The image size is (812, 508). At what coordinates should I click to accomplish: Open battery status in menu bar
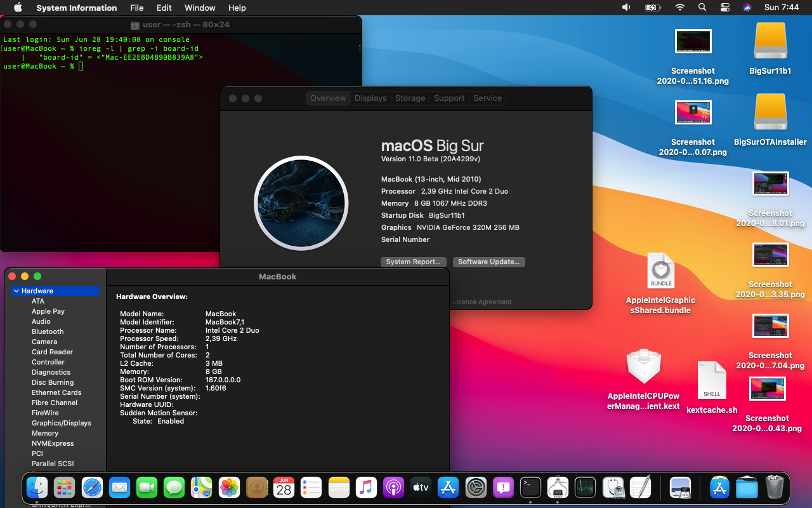click(x=653, y=8)
